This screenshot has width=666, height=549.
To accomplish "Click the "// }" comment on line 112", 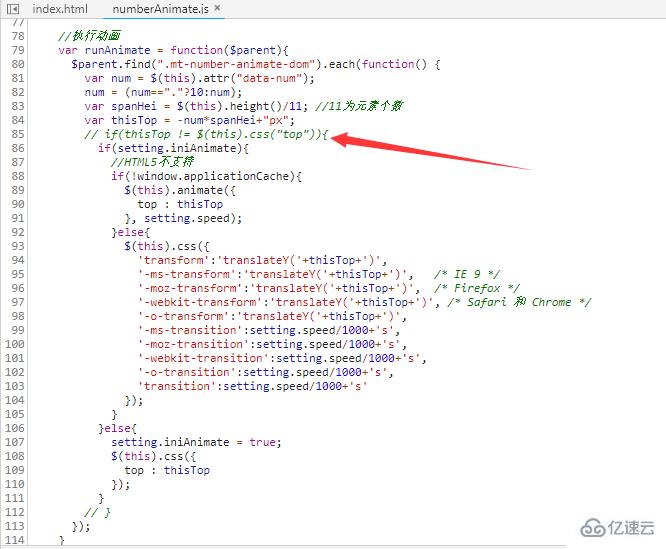I will click(x=98, y=512).
